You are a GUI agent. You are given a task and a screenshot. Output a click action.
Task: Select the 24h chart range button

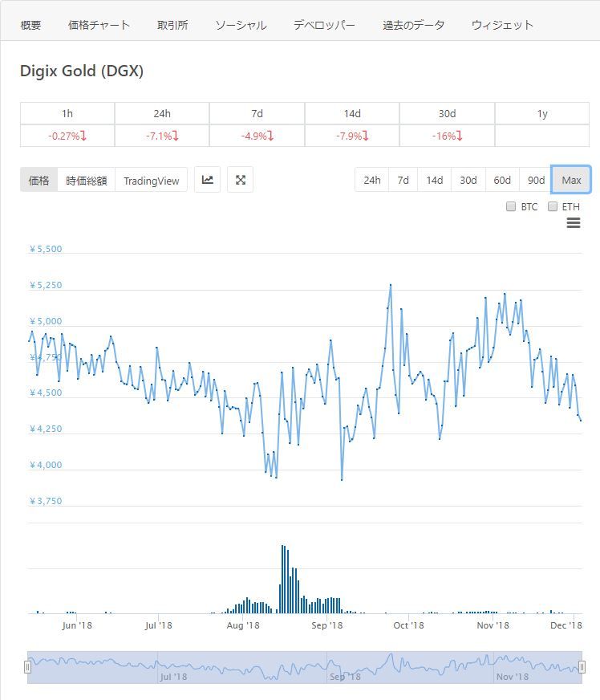tap(372, 180)
